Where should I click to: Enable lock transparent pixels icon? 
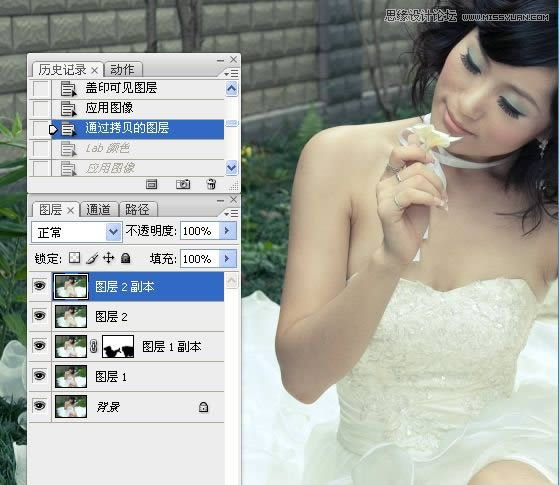click(74, 258)
